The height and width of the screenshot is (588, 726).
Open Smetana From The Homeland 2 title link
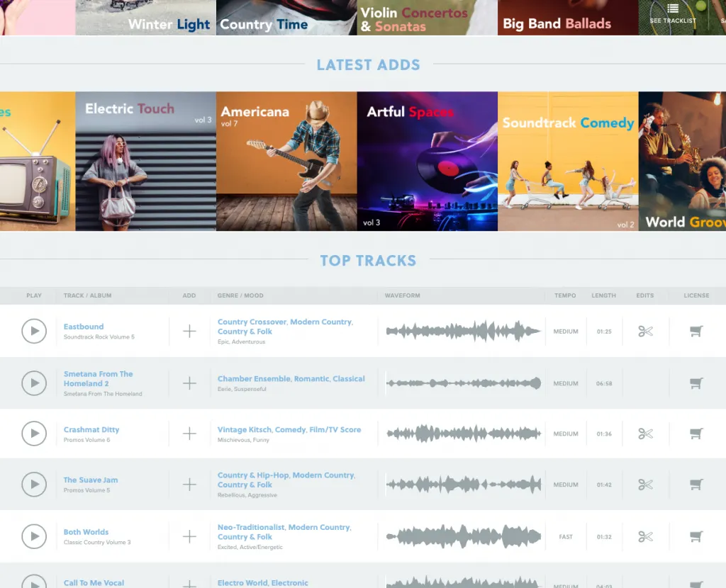[98, 378]
